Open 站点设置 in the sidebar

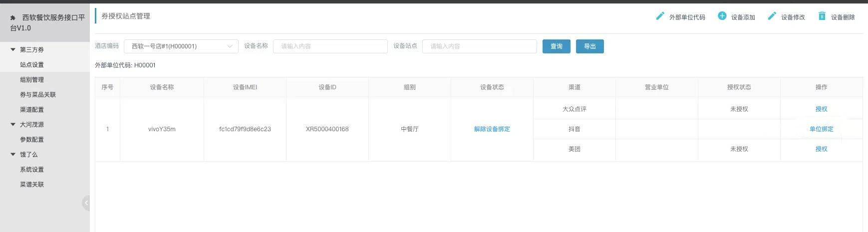32,65
